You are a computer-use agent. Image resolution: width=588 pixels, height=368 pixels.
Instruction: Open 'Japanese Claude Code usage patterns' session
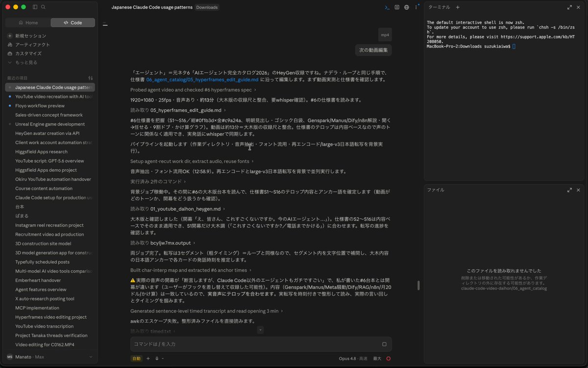(50, 87)
